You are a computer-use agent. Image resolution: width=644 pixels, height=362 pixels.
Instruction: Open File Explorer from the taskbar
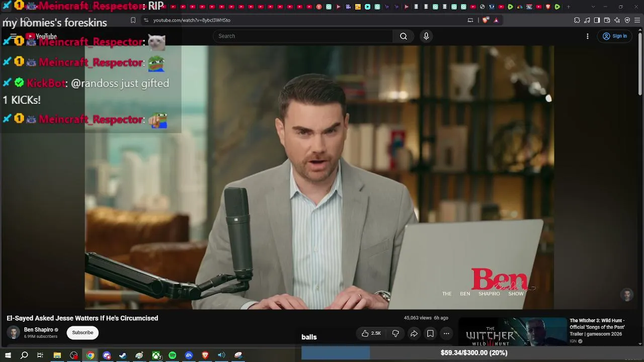point(57,355)
